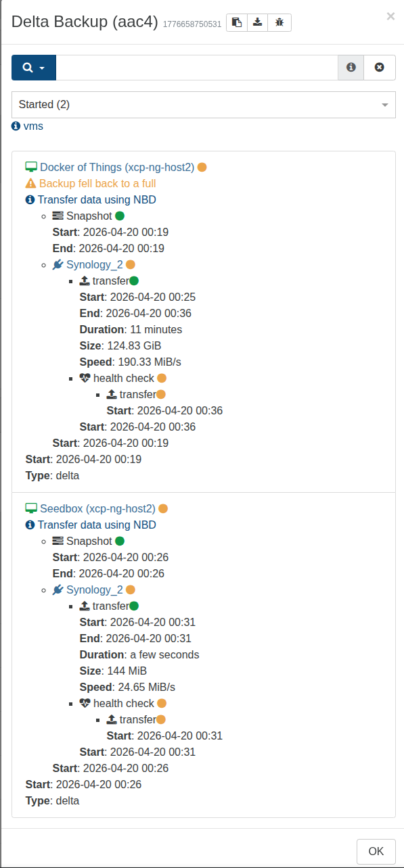The image size is (404, 868).
Task: Click the report bug icon
Action: (279, 22)
